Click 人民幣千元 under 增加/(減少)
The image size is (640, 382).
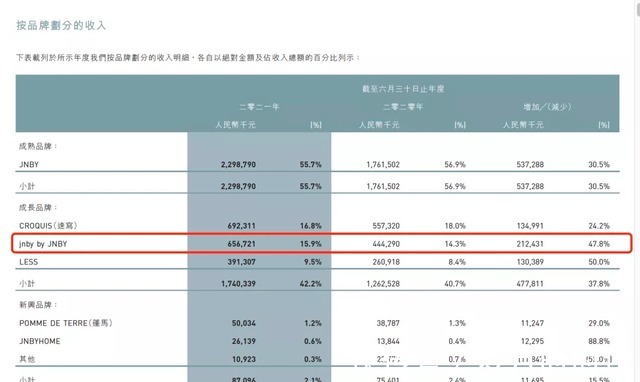(523, 125)
